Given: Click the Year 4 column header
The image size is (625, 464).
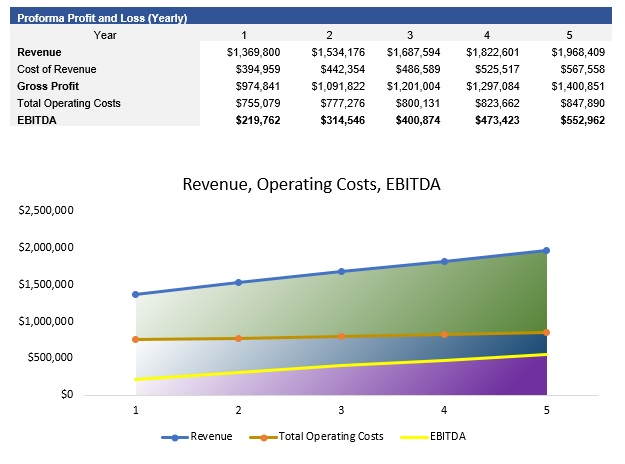Looking at the screenshot, I should (487, 35).
